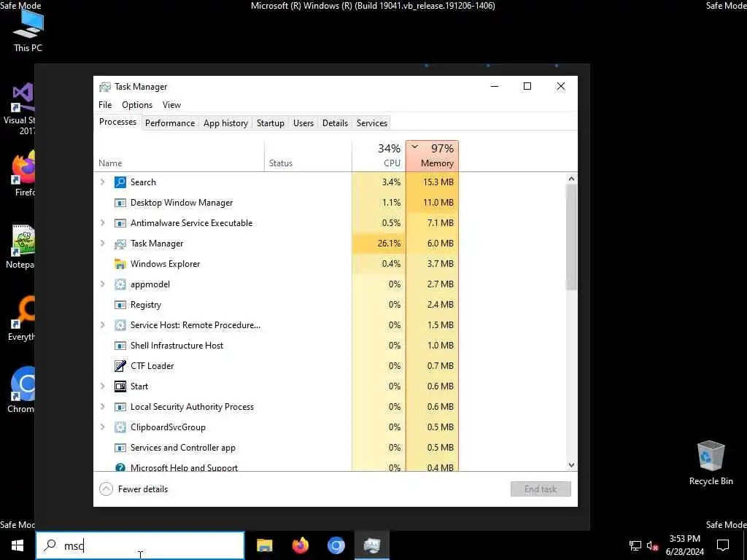The width and height of the screenshot is (747, 560).
Task: Switch to the App history tab
Action: click(x=226, y=122)
